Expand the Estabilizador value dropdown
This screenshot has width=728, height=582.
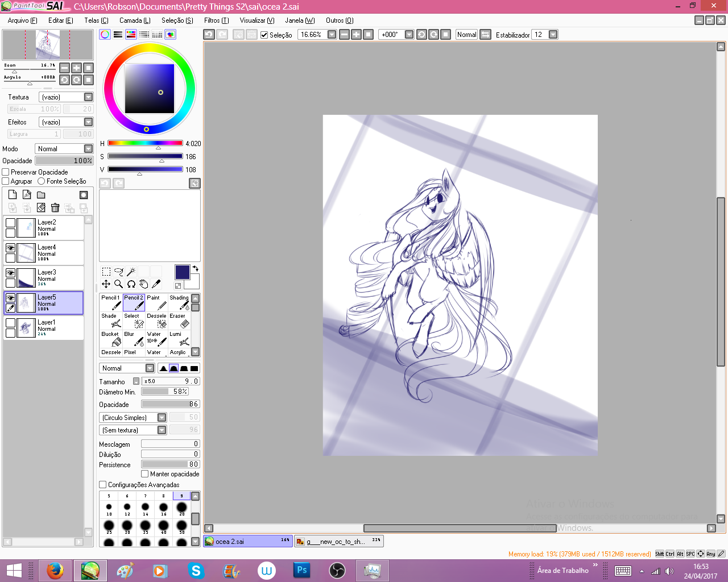pos(553,35)
